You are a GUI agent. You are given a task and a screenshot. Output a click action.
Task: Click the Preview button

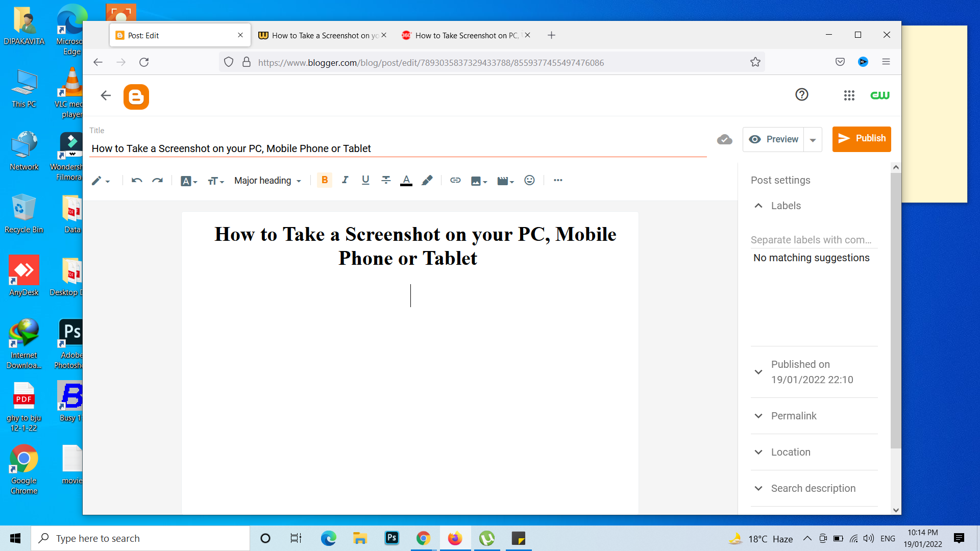tap(773, 139)
